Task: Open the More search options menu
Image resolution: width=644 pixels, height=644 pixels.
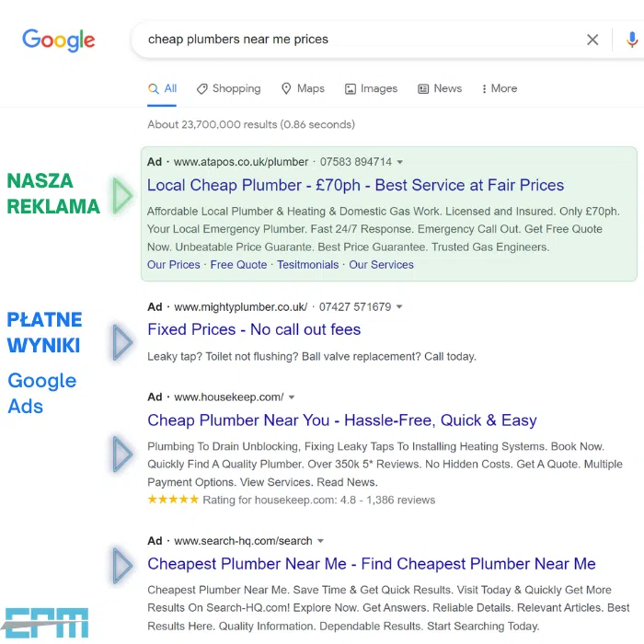Action: point(500,88)
